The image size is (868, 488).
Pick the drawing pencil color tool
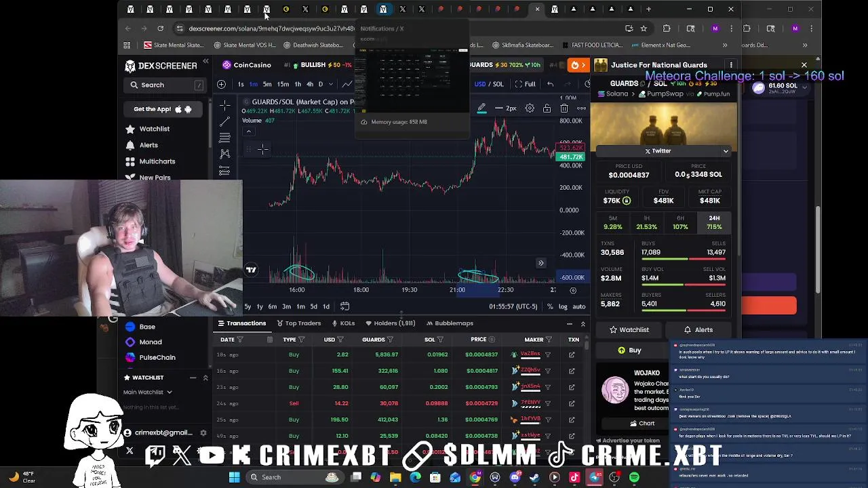point(481,108)
